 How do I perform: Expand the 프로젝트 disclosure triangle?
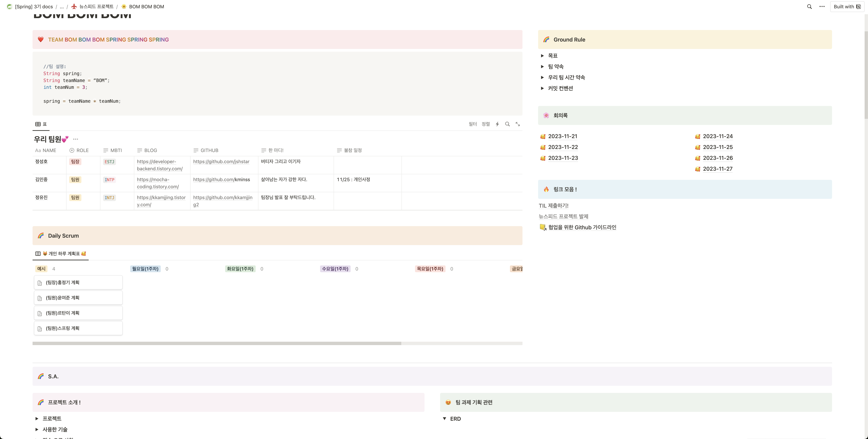[37, 419]
